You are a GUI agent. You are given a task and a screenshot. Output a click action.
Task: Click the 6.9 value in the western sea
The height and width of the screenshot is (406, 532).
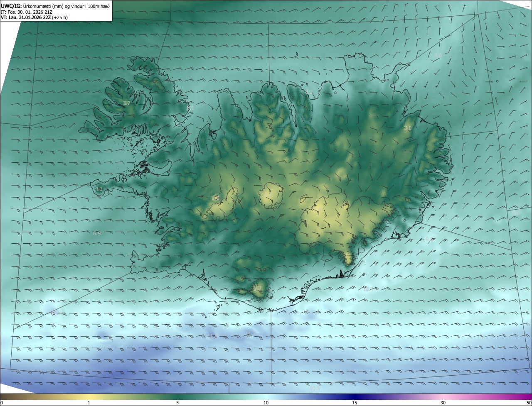97,234
